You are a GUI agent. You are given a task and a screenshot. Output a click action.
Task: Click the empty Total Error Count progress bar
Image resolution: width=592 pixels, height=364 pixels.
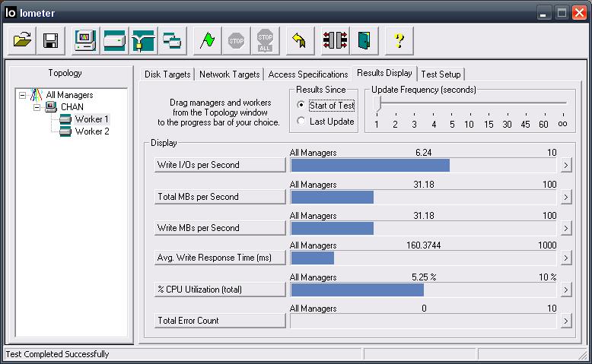tap(423, 321)
